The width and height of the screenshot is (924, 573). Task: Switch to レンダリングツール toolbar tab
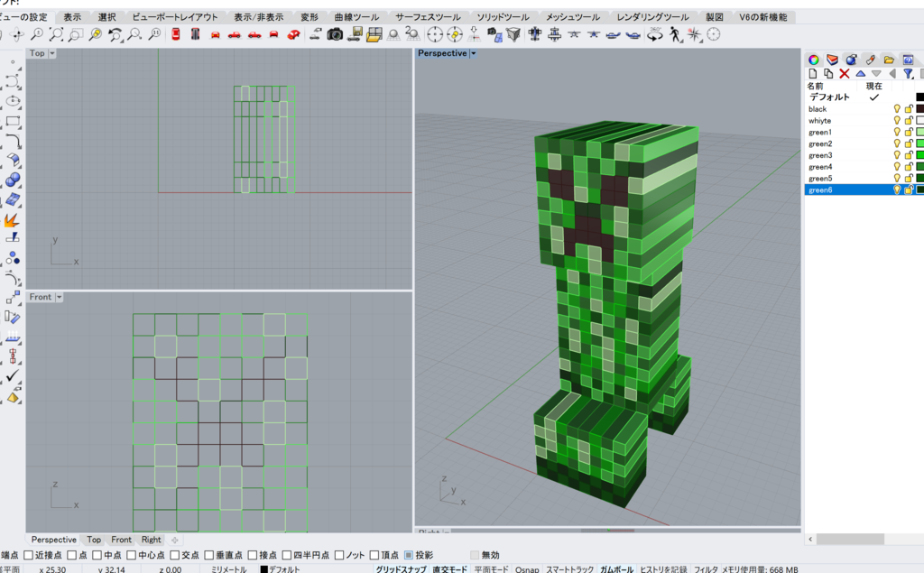tap(652, 17)
